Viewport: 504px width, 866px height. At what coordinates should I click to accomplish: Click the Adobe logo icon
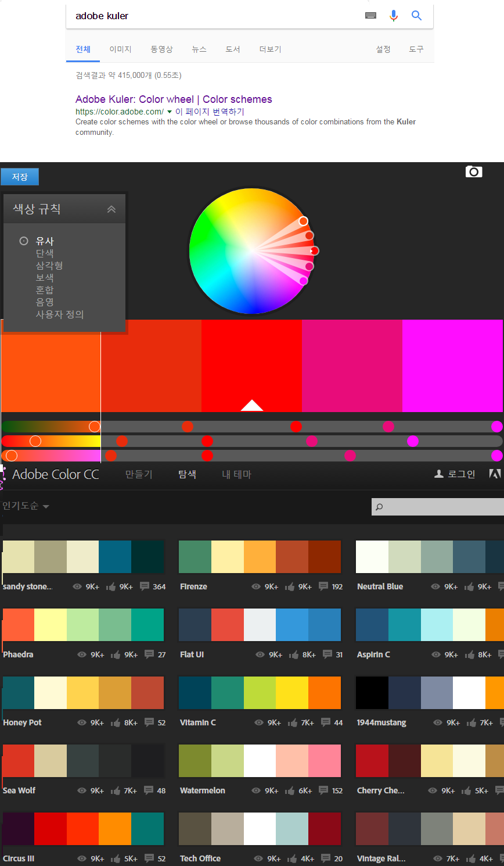pyautogui.click(x=495, y=474)
